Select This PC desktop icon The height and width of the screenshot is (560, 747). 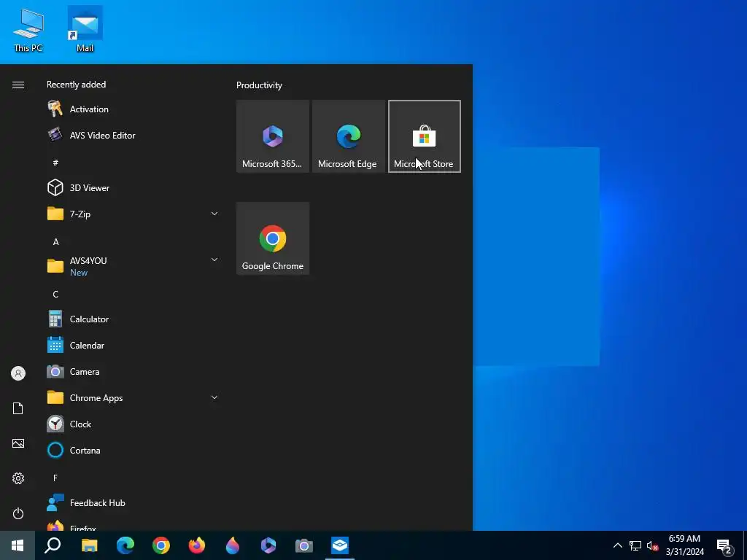tap(28, 29)
